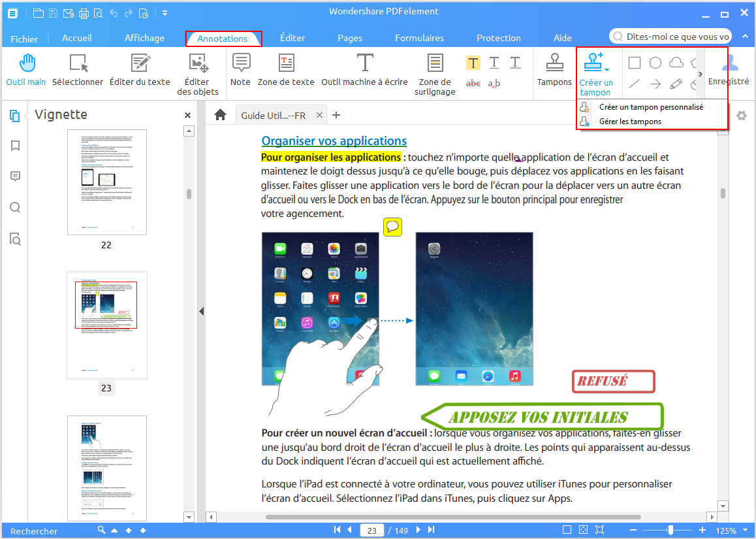
Task: Add a new document tab
Action: [336, 115]
